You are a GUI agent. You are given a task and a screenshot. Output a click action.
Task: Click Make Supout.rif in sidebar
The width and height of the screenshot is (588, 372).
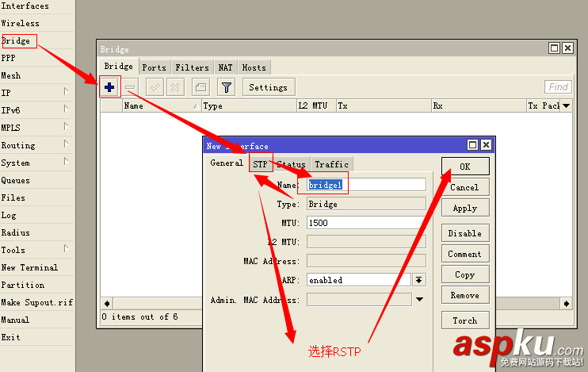pos(36,302)
